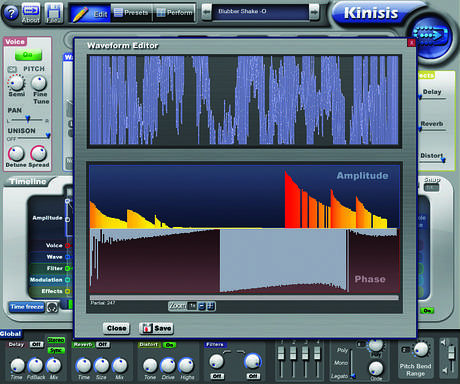Toggle the Voice On button

[x=28, y=54]
